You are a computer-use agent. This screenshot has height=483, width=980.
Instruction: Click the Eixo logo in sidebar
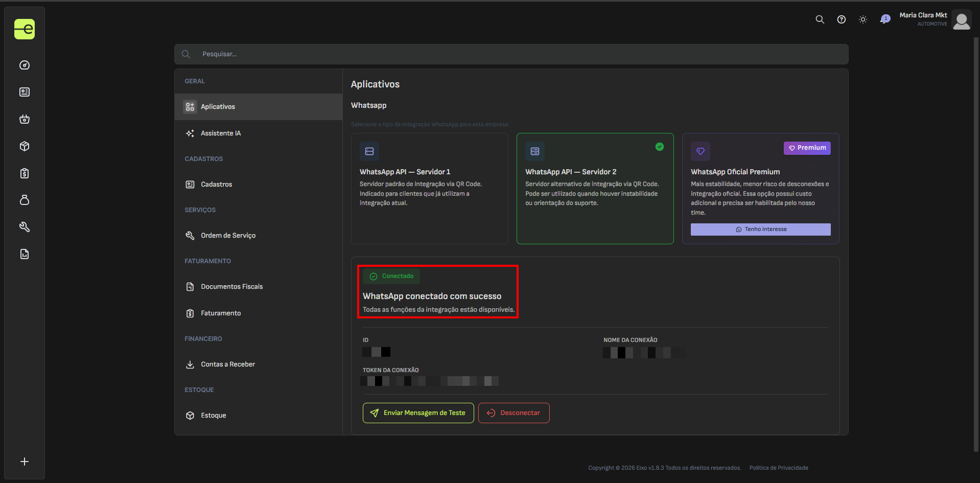25,29
